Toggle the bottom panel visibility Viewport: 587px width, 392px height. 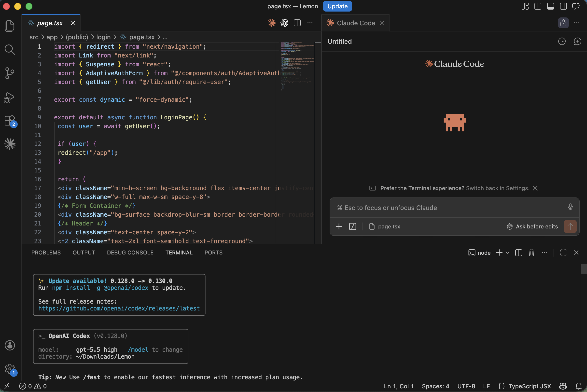550,6
